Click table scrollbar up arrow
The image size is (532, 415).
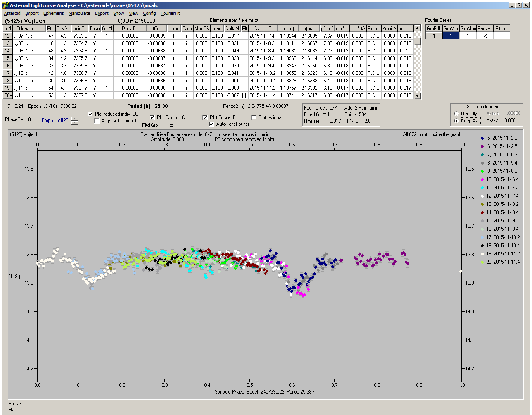pos(418,29)
